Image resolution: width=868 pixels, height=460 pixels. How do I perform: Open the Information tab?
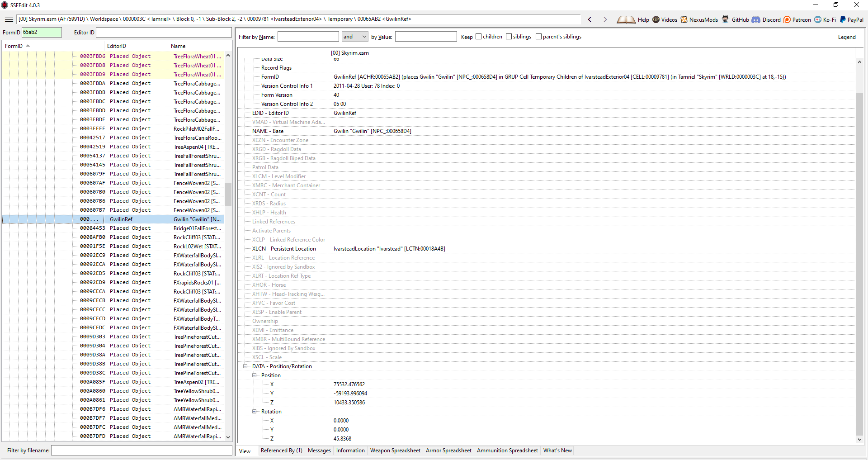point(350,451)
